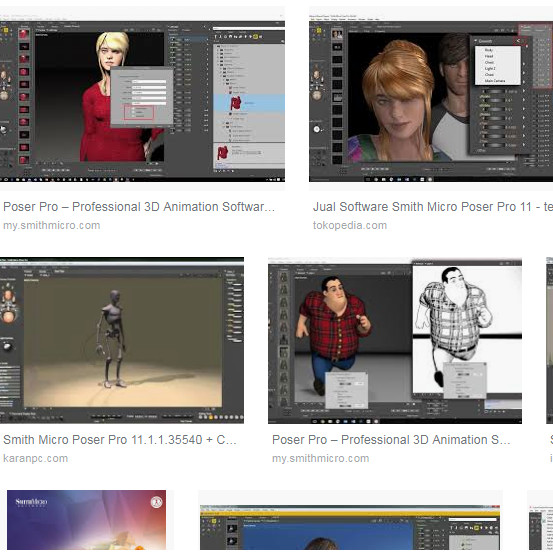Visit my.smithmicro.com under the red sweater result
553x553 pixels.
[x=51, y=225]
